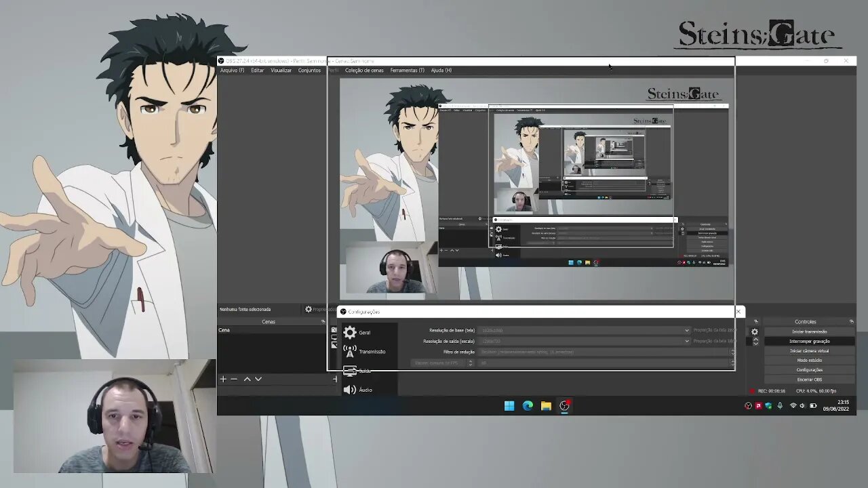Open Configurações from Controles panel
This screenshot has width=868, height=488.
click(809, 370)
